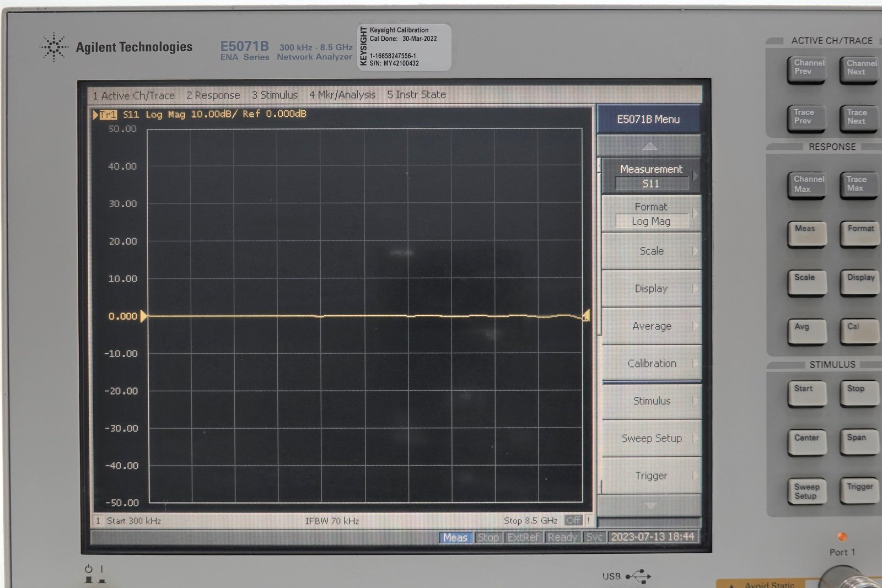Click the exclamation warning indicator

[588, 520]
